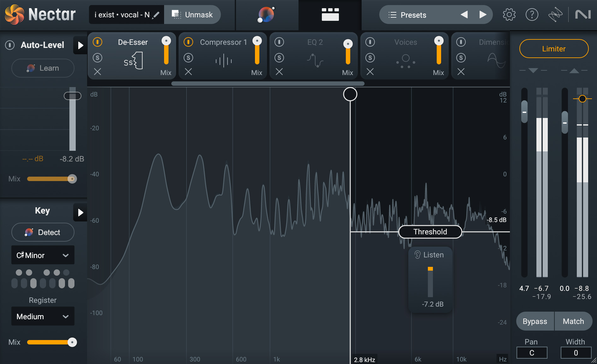597x364 pixels.
Task: Open the help question mark icon
Action: click(x=532, y=15)
